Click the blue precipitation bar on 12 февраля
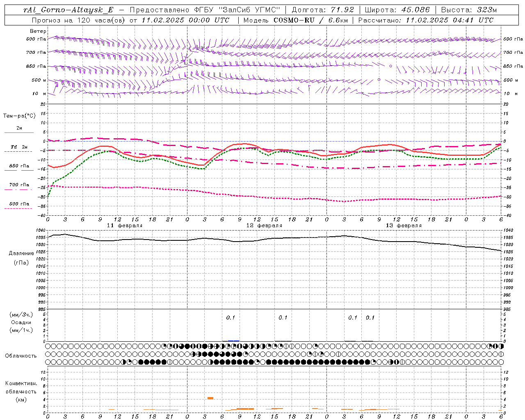Viewport: 525px width, 420px height. [233, 340]
